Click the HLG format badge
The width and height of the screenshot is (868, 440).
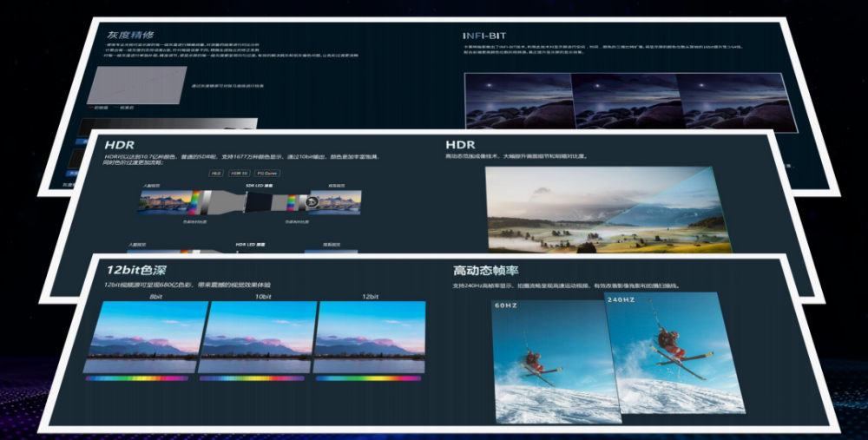[x=216, y=174]
